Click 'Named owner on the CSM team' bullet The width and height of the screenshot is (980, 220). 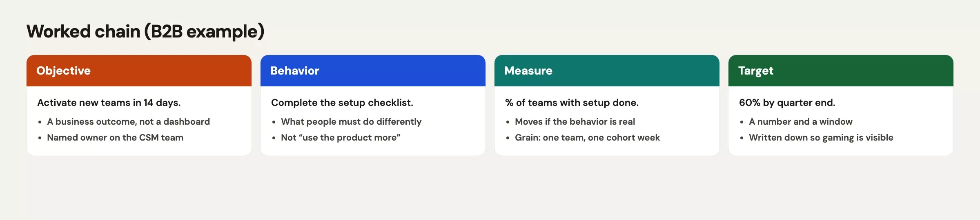tap(115, 137)
